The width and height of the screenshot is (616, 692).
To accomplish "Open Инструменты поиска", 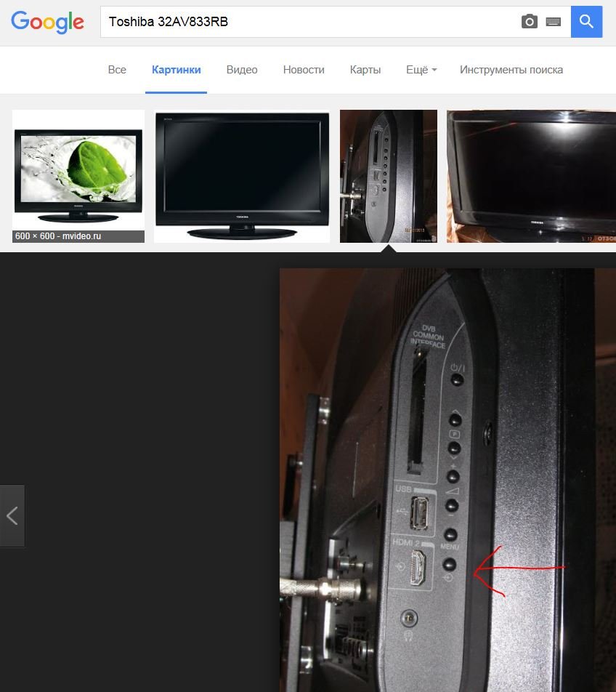I will (x=511, y=70).
